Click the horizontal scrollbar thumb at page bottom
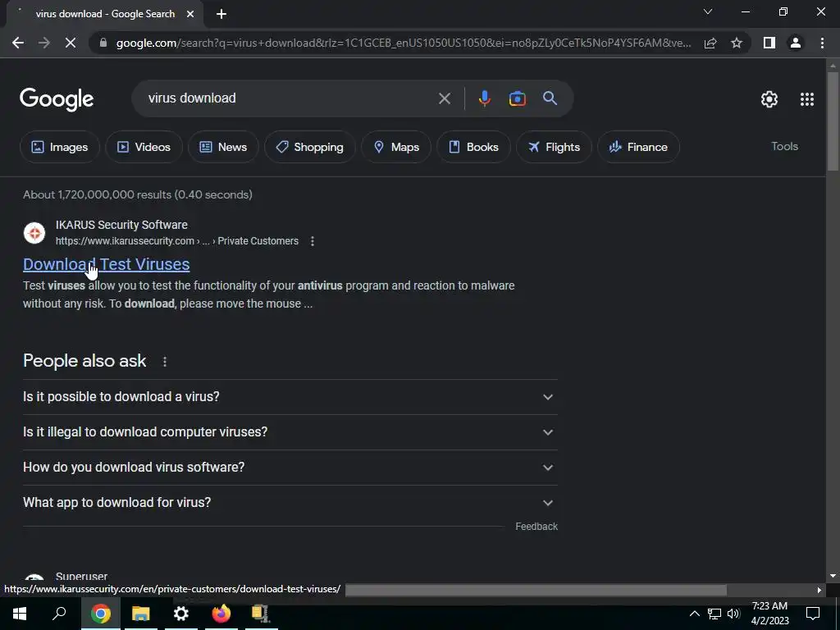840x630 pixels. [x=536, y=590]
